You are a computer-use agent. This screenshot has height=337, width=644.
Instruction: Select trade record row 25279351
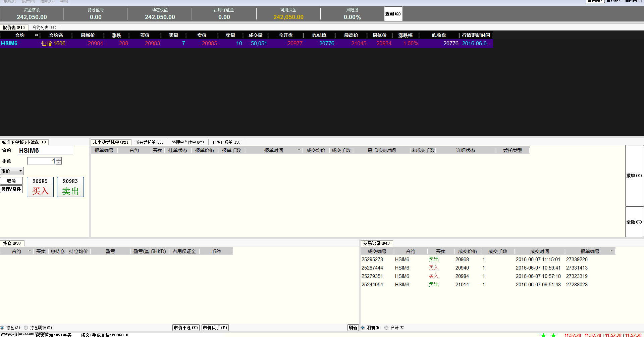488,276
